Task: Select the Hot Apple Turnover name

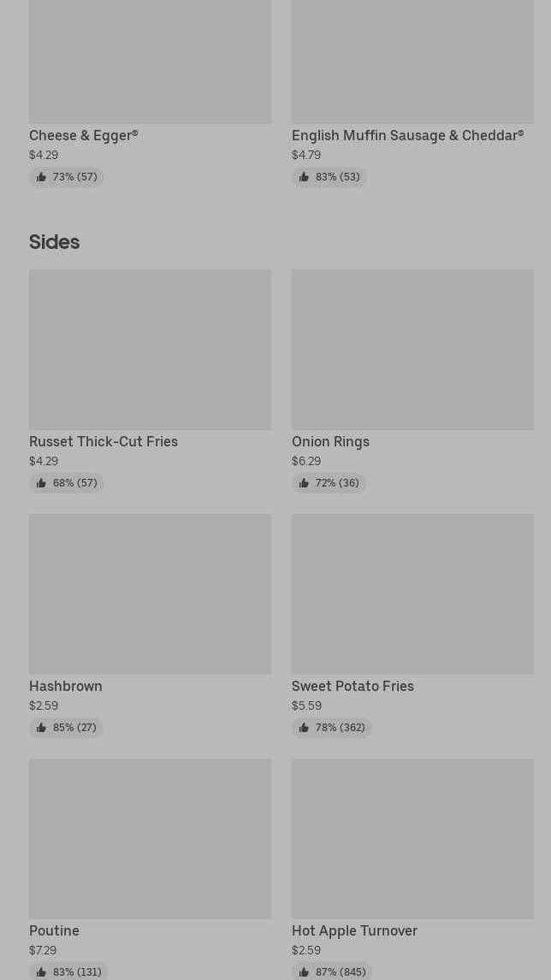Action: tap(354, 930)
